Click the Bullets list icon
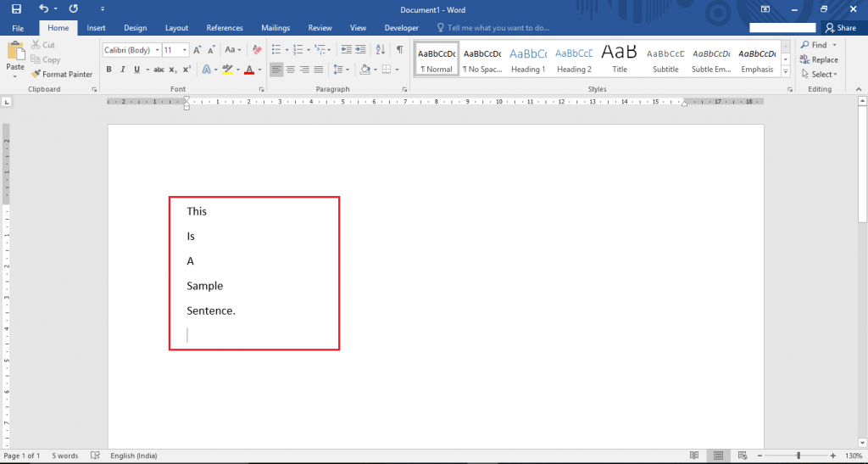Image resolution: width=868 pixels, height=464 pixels. [x=277, y=50]
